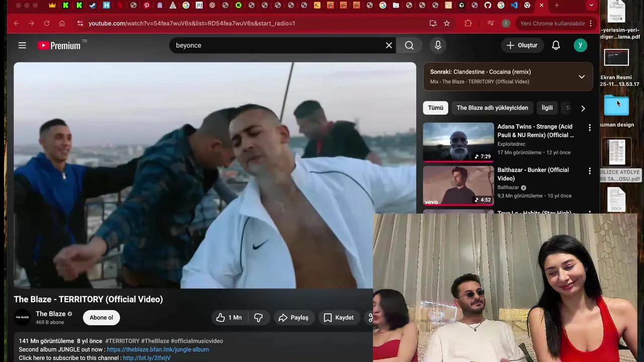Open Chrome extensions puzzle icon
The image size is (644, 362).
click(x=468, y=23)
